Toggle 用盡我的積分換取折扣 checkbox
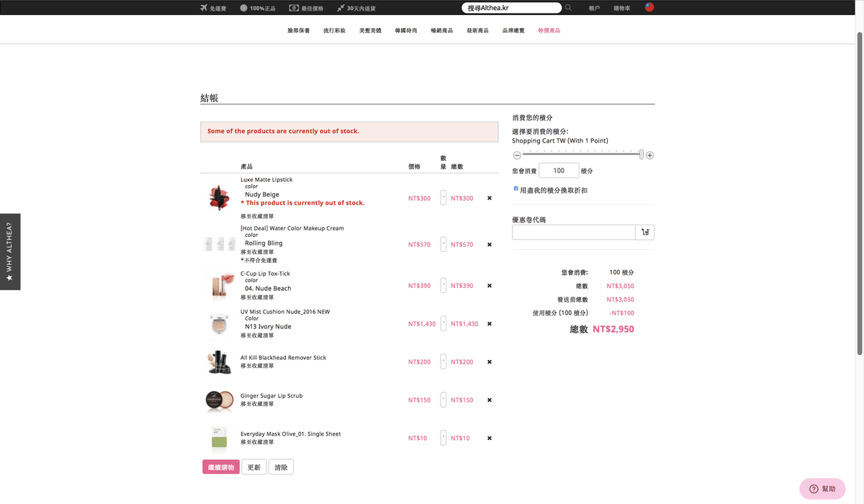The width and height of the screenshot is (864, 504). point(516,189)
